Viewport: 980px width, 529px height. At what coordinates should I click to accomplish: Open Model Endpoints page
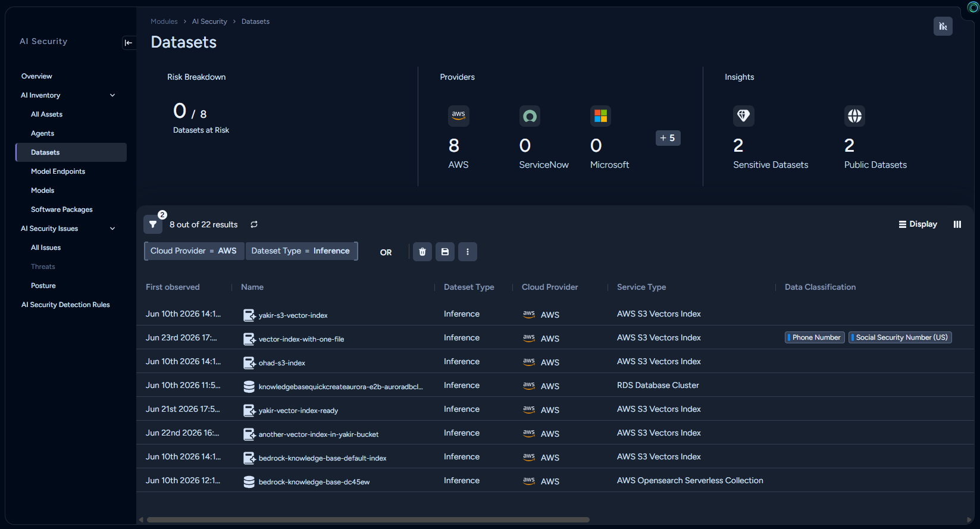click(x=58, y=171)
